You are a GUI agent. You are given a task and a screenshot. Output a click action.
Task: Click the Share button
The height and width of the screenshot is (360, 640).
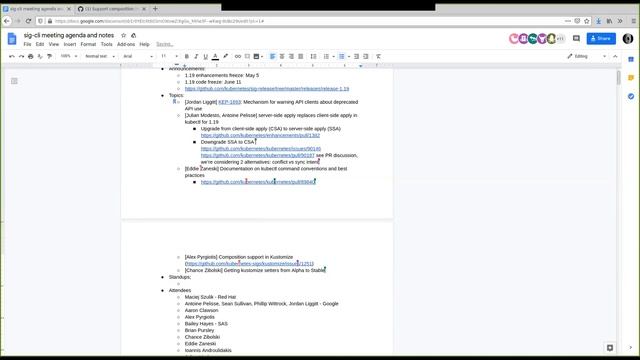click(601, 38)
